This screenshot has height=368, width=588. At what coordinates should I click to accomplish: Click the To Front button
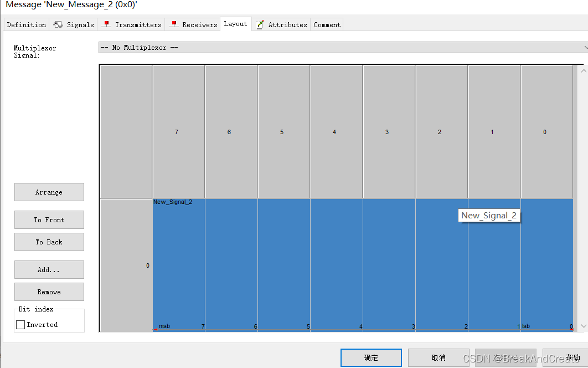[49, 219]
